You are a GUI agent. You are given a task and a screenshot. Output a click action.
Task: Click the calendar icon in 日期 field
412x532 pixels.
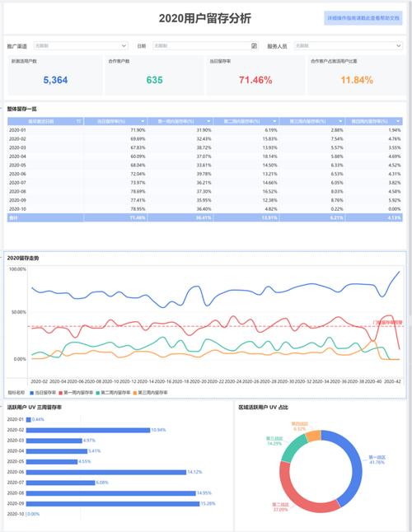click(254, 45)
